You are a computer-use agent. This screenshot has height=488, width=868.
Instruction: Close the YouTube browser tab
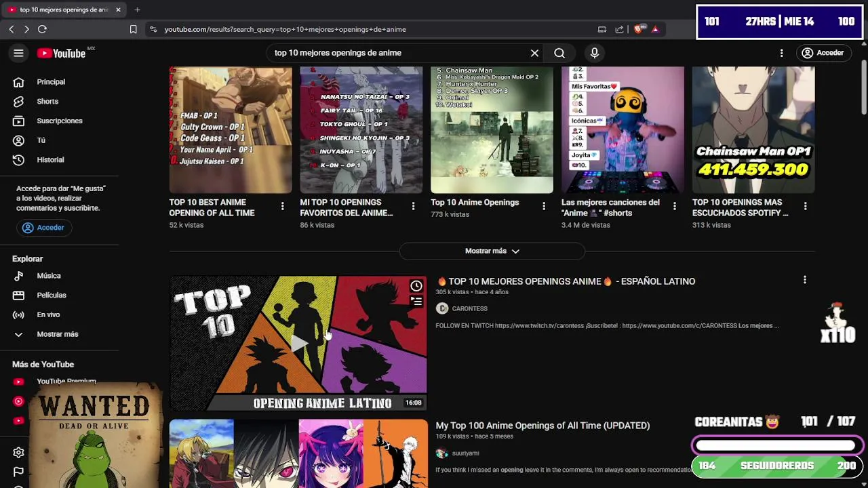(x=118, y=9)
